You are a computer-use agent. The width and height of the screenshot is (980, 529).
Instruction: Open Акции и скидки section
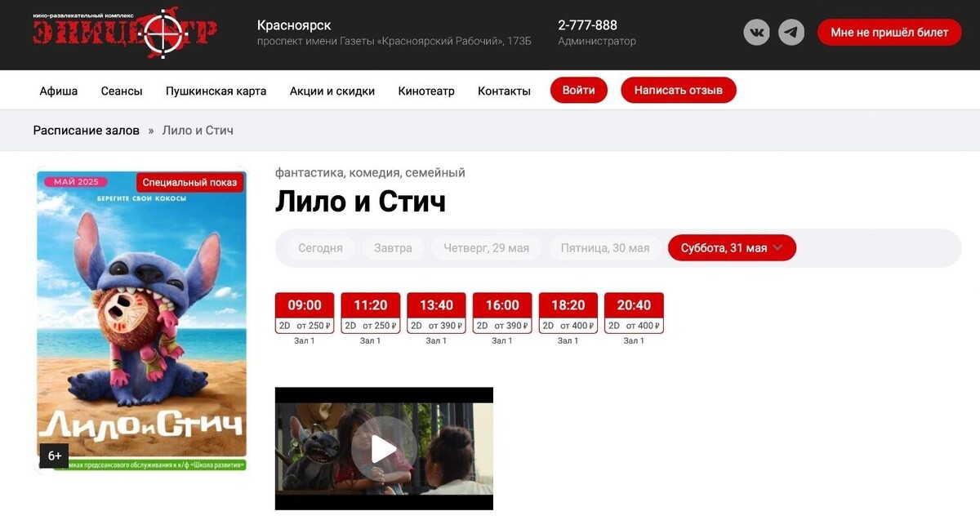pyautogui.click(x=331, y=91)
